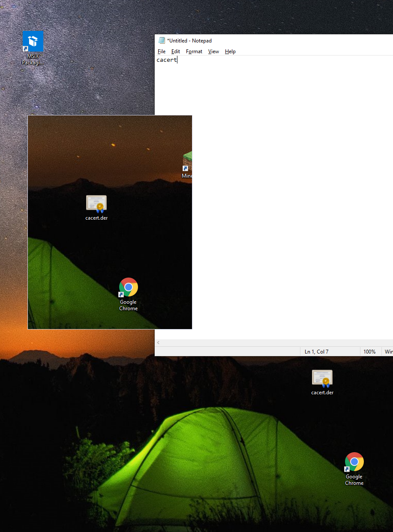Click inside the Notepad text editing area
The width and height of the screenshot is (393, 532).
pyautogui.click(x=291, y=193)
